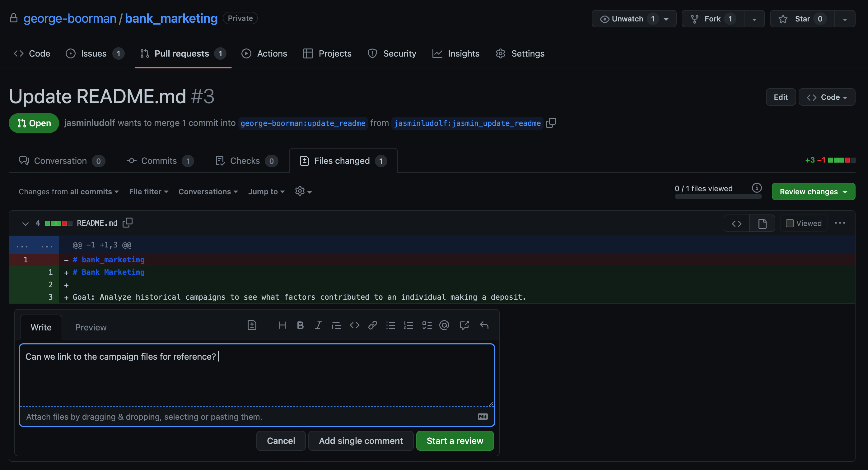Open Markdown support icon in comment box
This screenshot has width=868, height=470.
[483, 417]
